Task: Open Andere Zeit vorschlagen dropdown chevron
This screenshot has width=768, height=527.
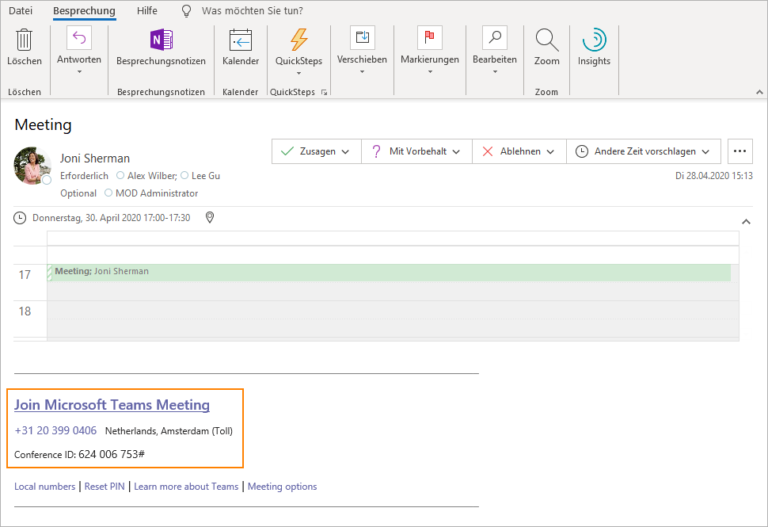Action: (x=705, y=152)
